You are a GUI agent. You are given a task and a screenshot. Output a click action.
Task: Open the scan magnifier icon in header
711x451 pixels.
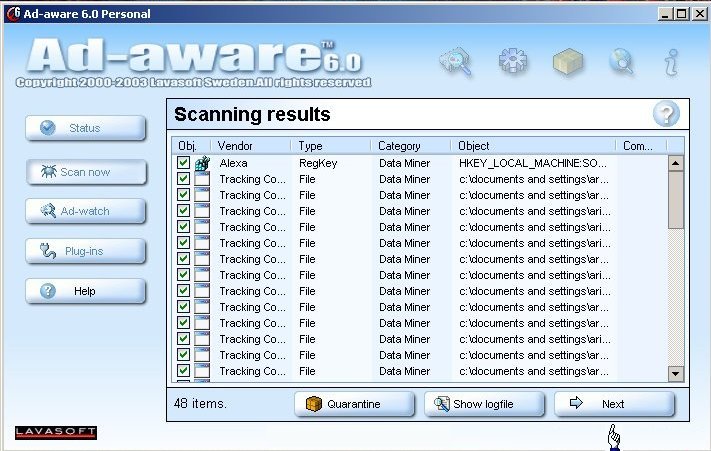coord(456,62)
